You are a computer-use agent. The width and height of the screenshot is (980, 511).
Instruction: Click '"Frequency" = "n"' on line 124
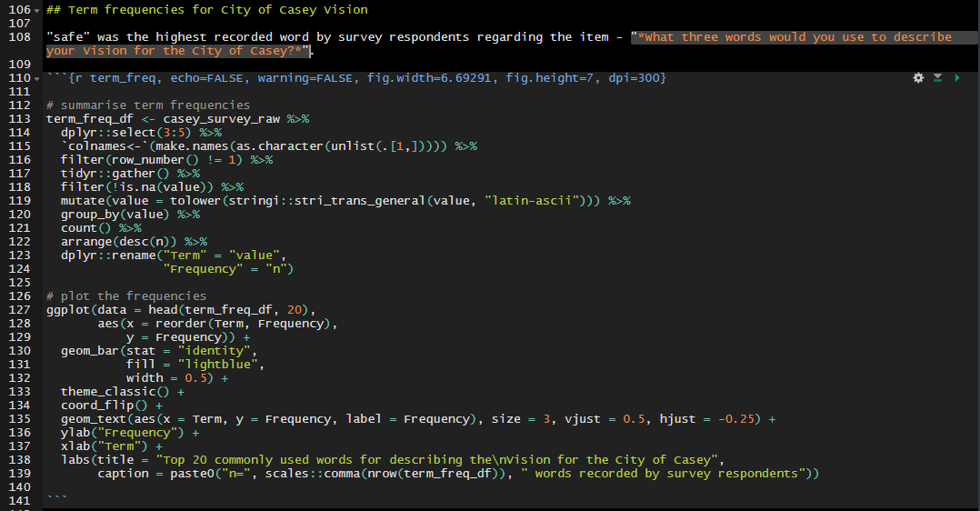[x=225, y=269]
